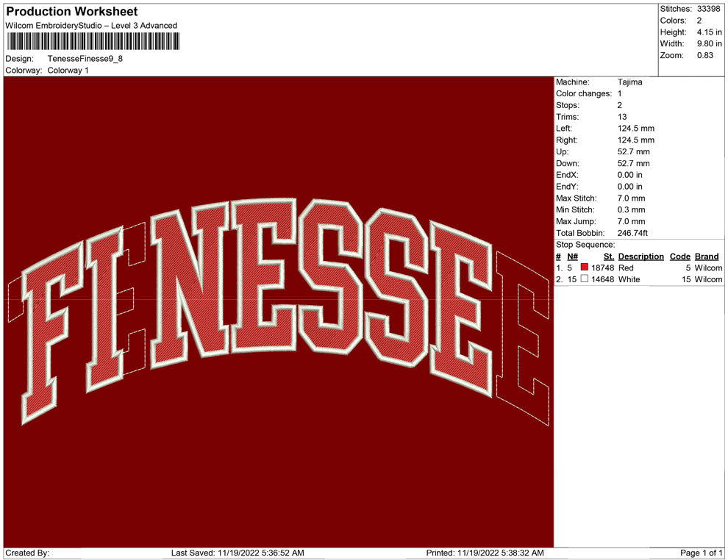Click the N# column header
This screenshot has width=728, height=560.
572,256
